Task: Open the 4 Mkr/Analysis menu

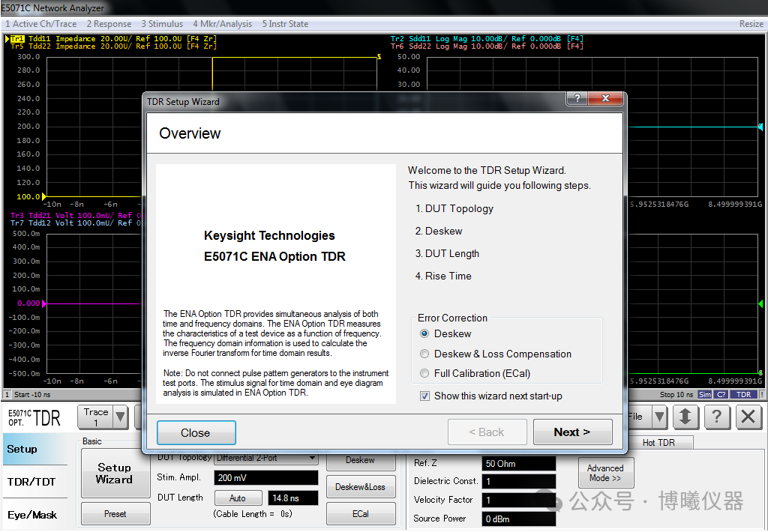Action: 222,24
